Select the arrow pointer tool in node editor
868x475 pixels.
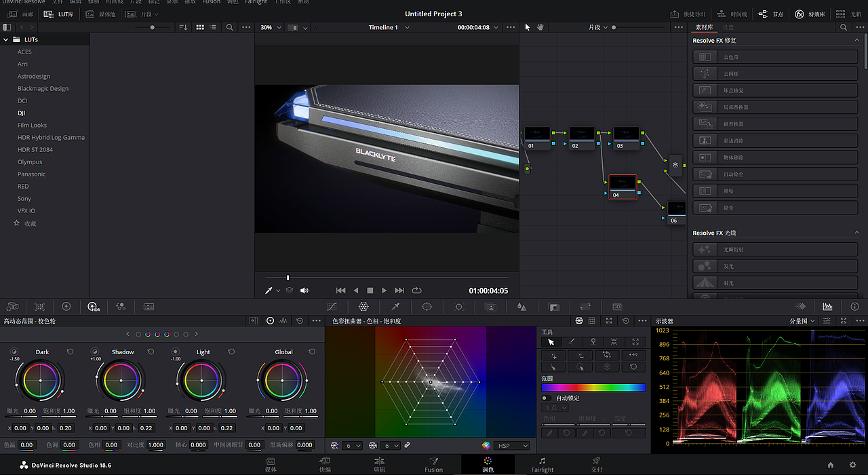(x=528, y=27)
